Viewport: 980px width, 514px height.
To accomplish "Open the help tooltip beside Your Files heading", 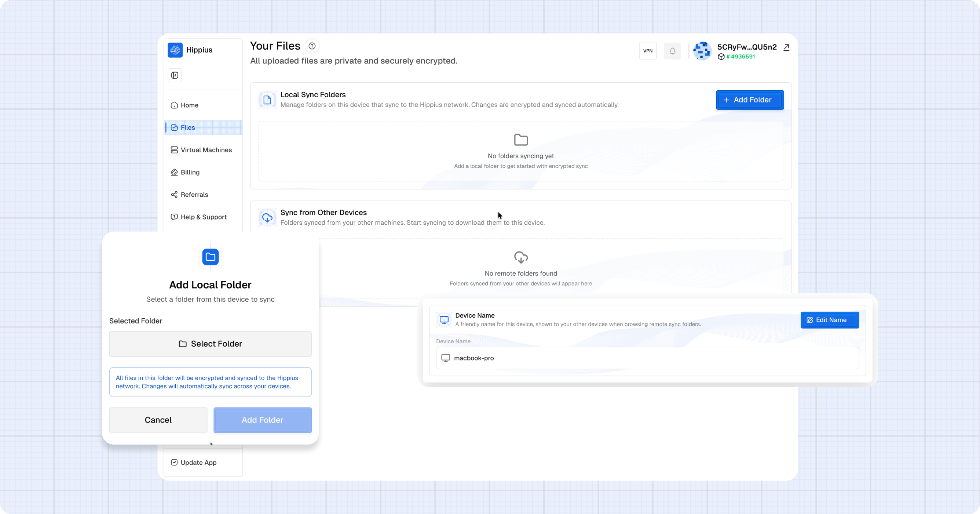I will 312,46.
